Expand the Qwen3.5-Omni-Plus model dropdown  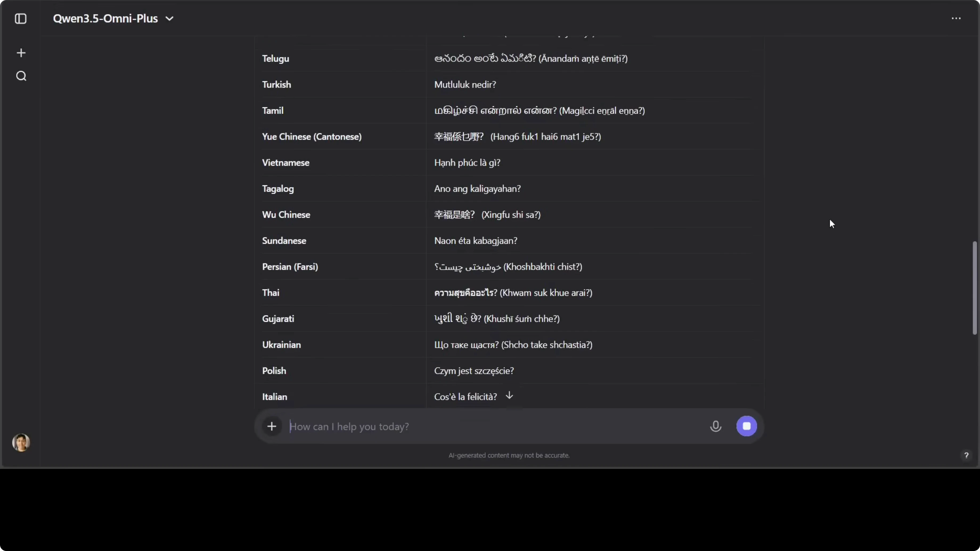click(105, 19)
